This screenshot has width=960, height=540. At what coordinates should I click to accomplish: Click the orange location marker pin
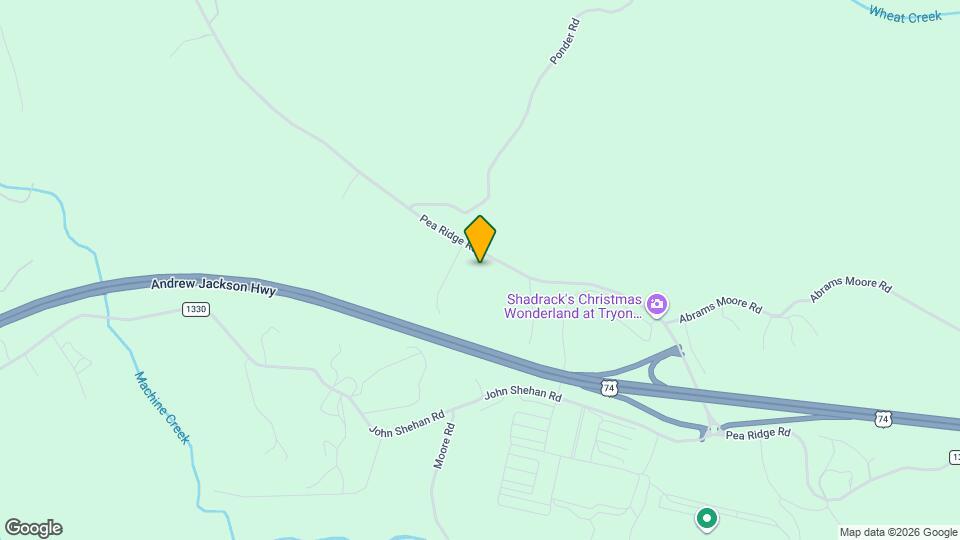tap(480, 239)
